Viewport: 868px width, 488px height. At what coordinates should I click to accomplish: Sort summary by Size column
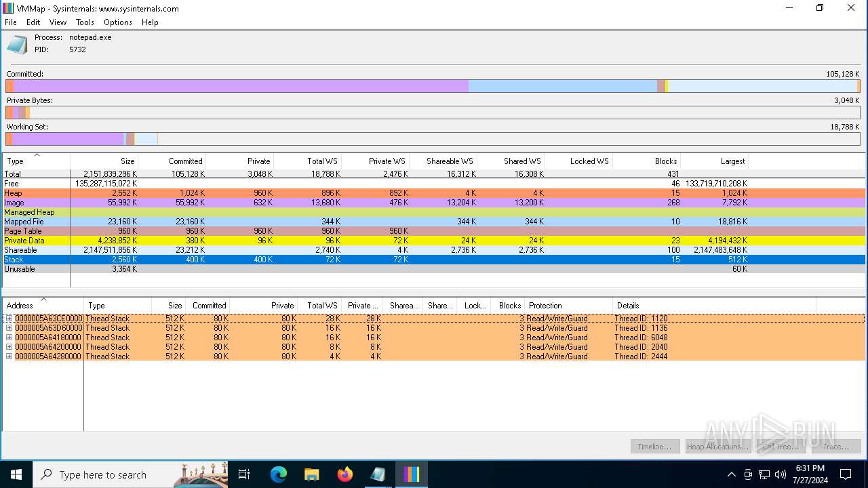pos(104,161)
